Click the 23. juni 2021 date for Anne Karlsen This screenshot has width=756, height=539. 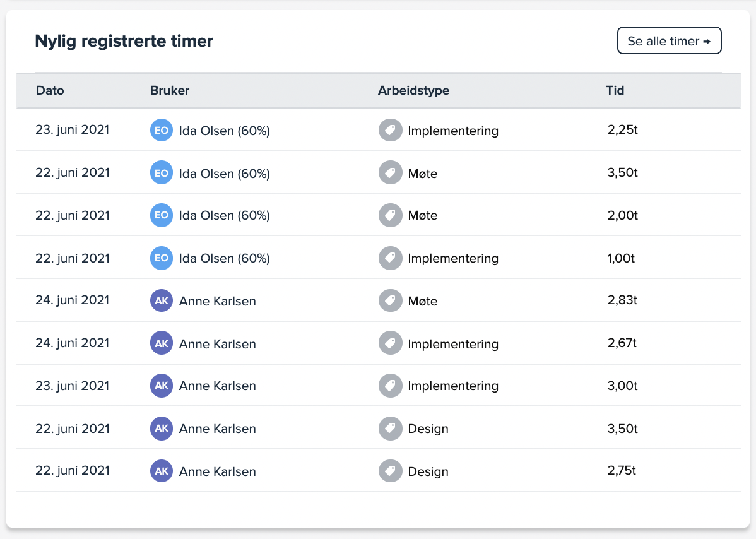click(72, 386)
